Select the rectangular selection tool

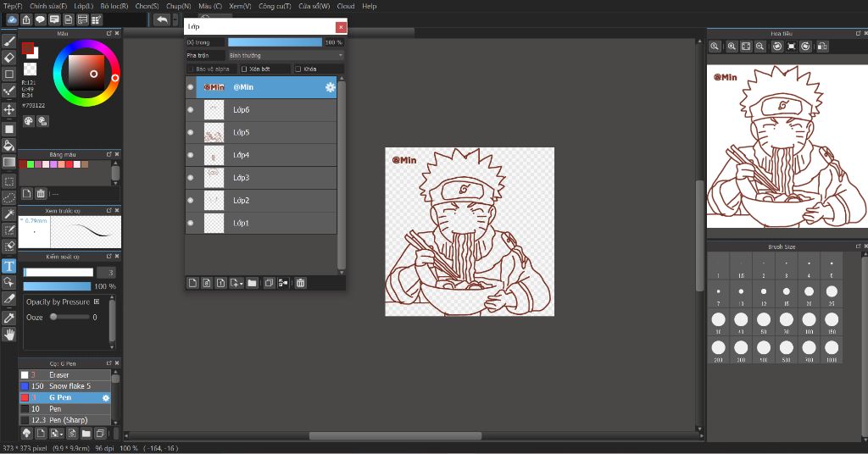[x=8, y=181]
